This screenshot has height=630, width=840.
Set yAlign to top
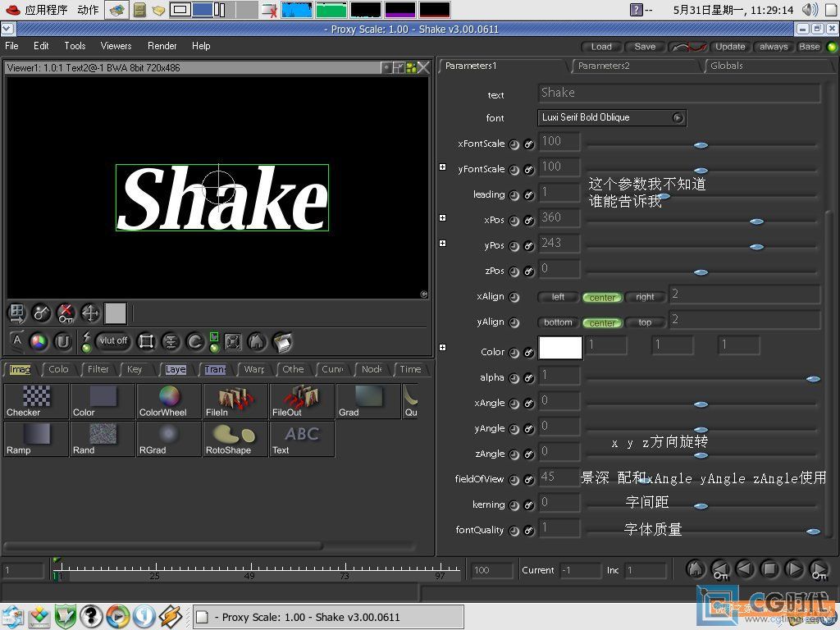coord(645,322)
